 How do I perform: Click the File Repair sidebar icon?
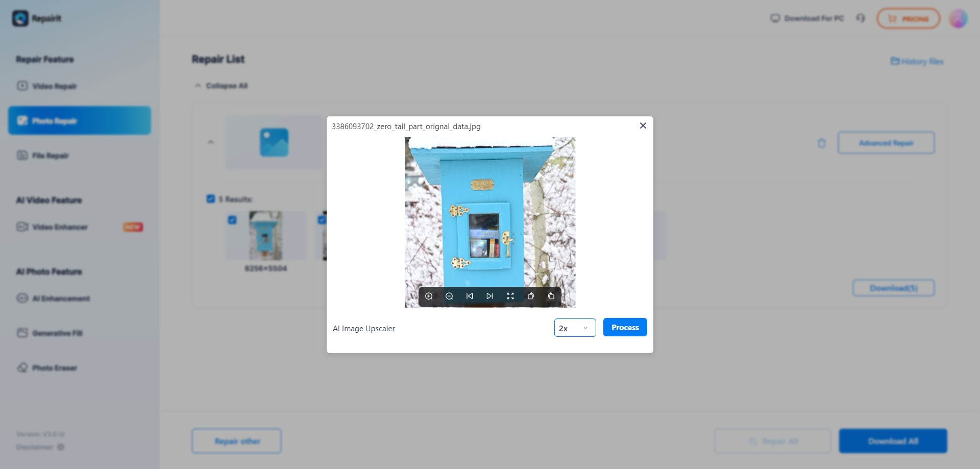pos(22,155)
